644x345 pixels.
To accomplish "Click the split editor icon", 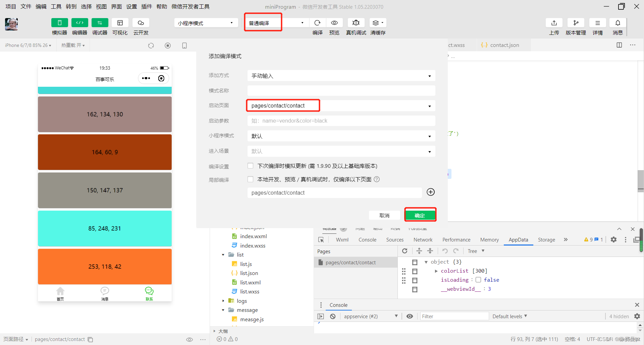I will [x=619, y=45].
